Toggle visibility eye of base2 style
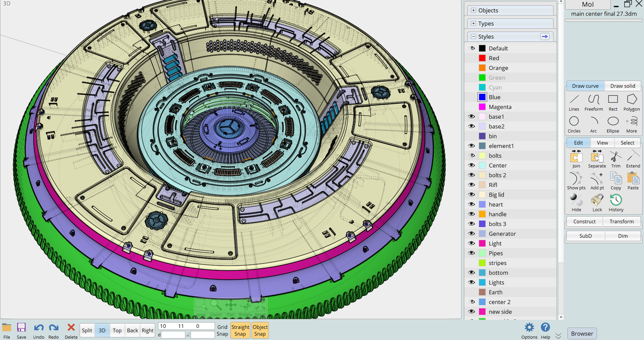The height and width of the screenshot is (340, 644). point(472,126)
